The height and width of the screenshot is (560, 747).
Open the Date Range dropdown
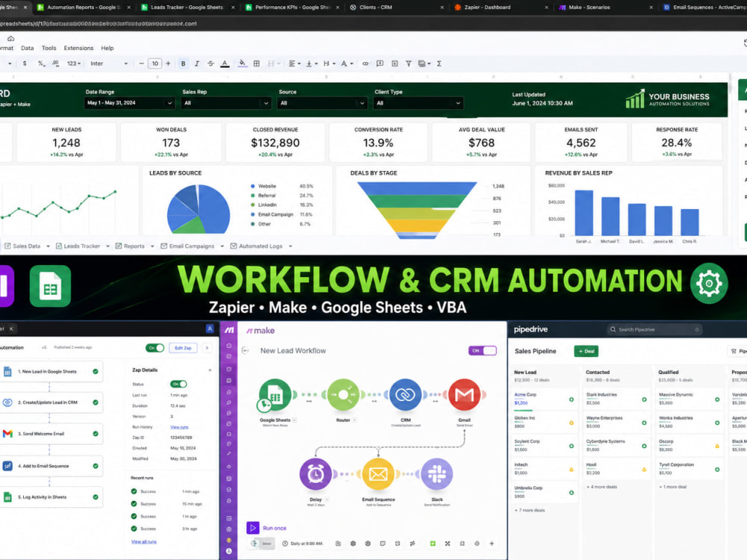coord(129,103)
